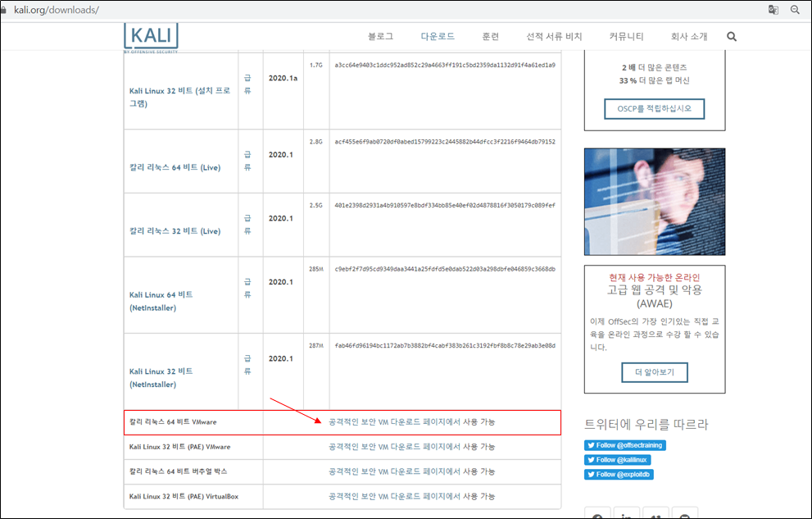Image resolution: width=812 pixels, height=519 pixels.
Task: Open the 블로그 menu item
Action: pos(381,36)
